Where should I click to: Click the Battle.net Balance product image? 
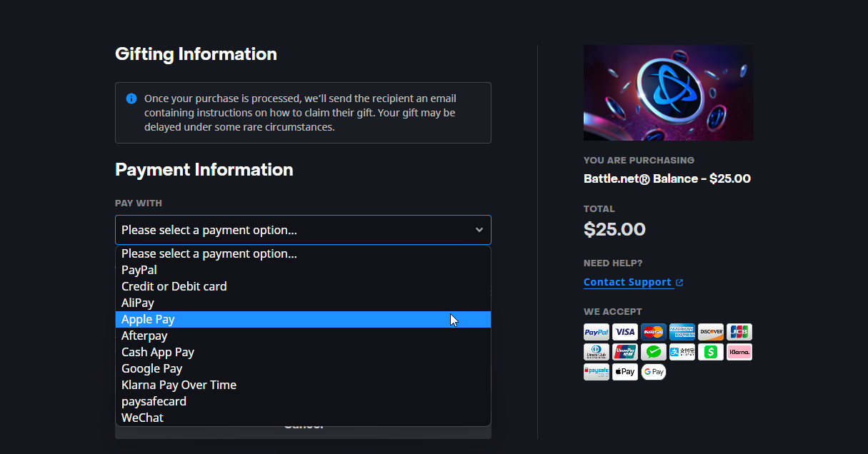668,93
